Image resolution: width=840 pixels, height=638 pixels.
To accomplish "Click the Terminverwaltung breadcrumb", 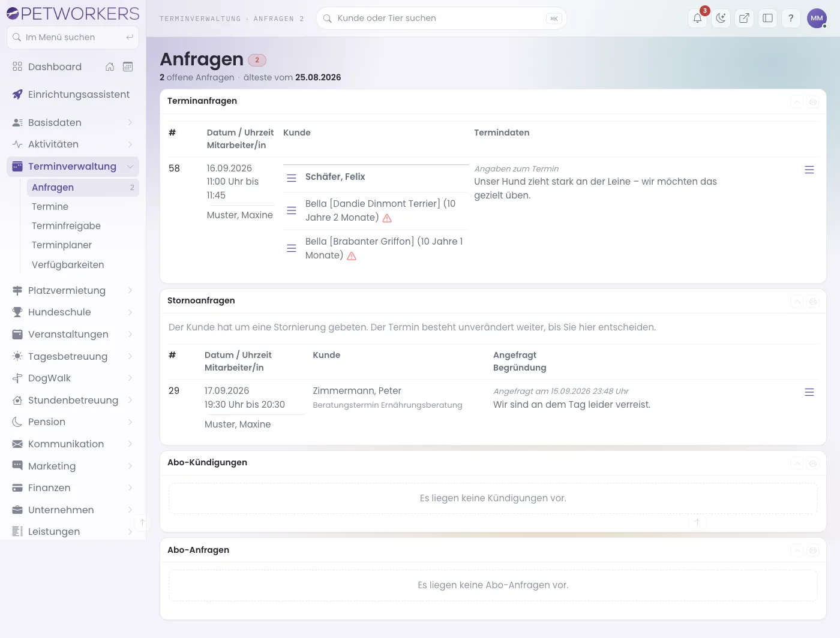I will [x=200, y=19].
